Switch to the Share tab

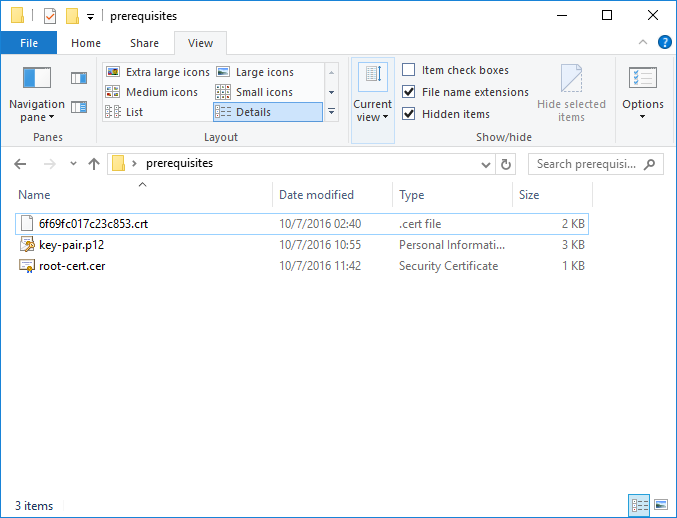pos(144,43)
